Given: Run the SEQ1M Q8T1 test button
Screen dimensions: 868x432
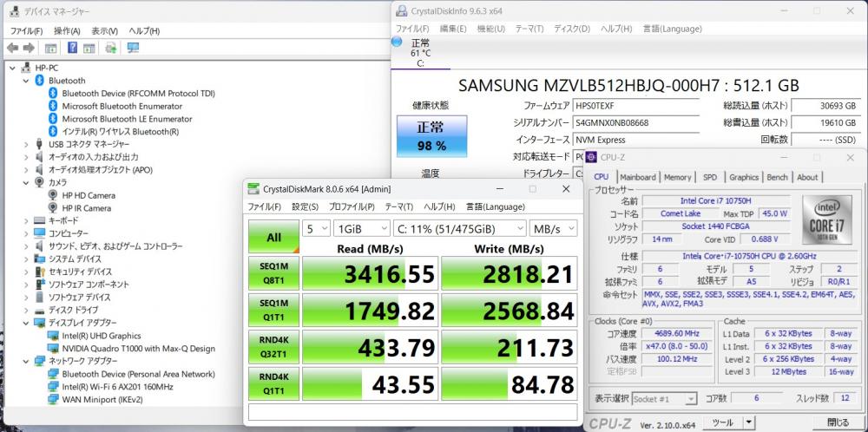Looking at the screenshot, I should (x=274, y=272).
